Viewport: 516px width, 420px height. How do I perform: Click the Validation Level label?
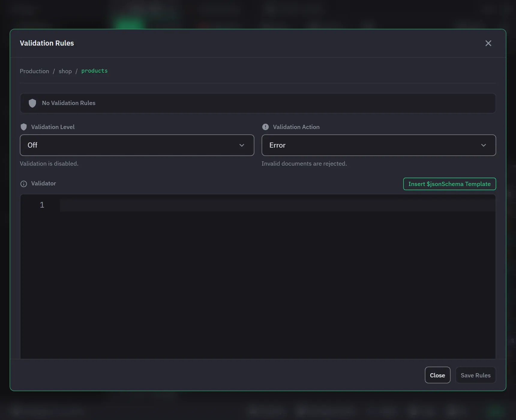(53, 127)
